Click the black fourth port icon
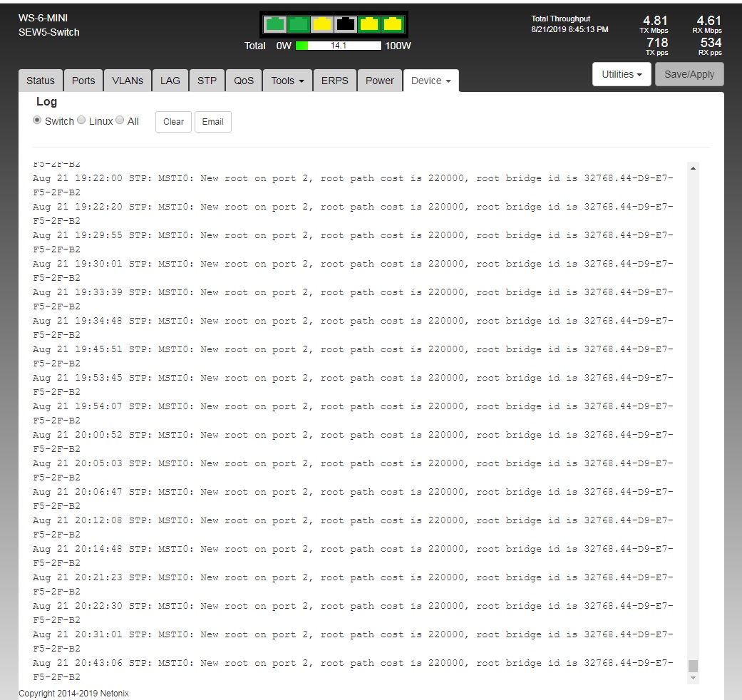 point(346,24)
